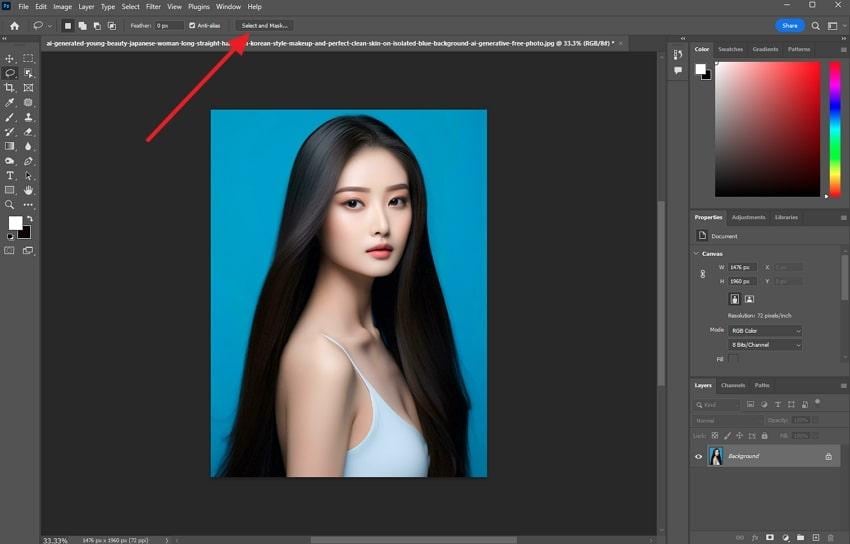
Task: Select the Crop tool
Action: pos(10,88)
